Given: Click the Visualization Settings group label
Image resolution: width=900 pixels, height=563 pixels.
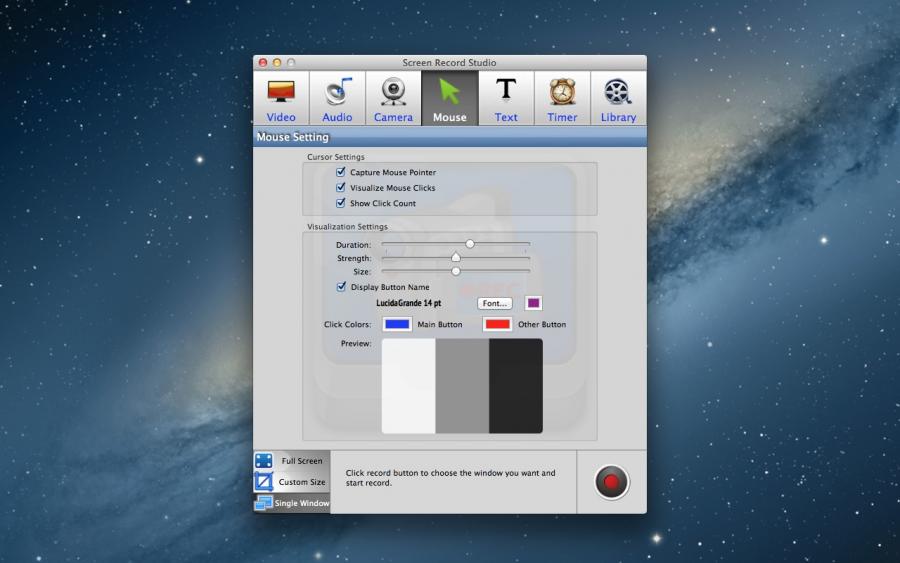Looking at the screenshot, I should tap(347, 227).
